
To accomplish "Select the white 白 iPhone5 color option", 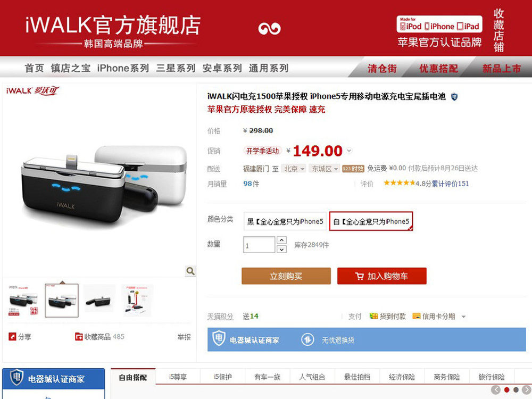I will (x=371, y=221).
